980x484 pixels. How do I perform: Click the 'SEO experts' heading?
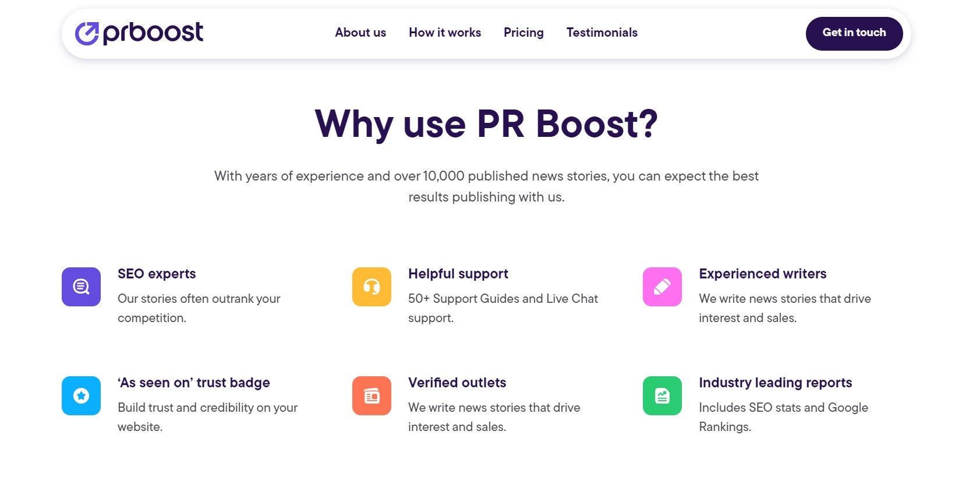coord(157,274)
